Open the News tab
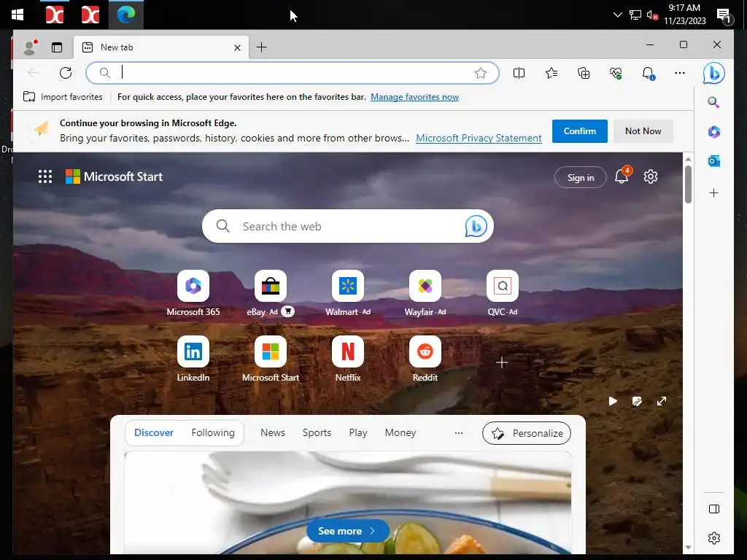This screenshot has width=747, height=560. [x=273, y=432]
